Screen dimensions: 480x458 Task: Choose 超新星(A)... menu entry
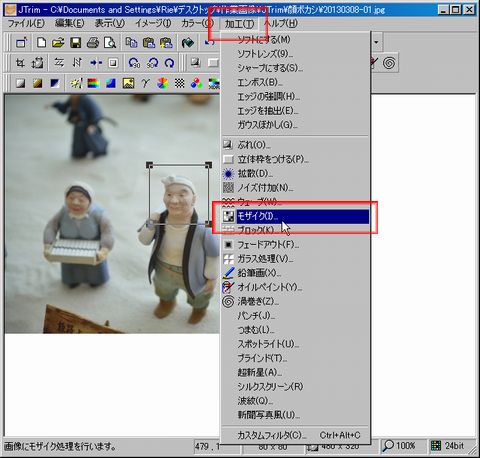click(x=296, y=372)
